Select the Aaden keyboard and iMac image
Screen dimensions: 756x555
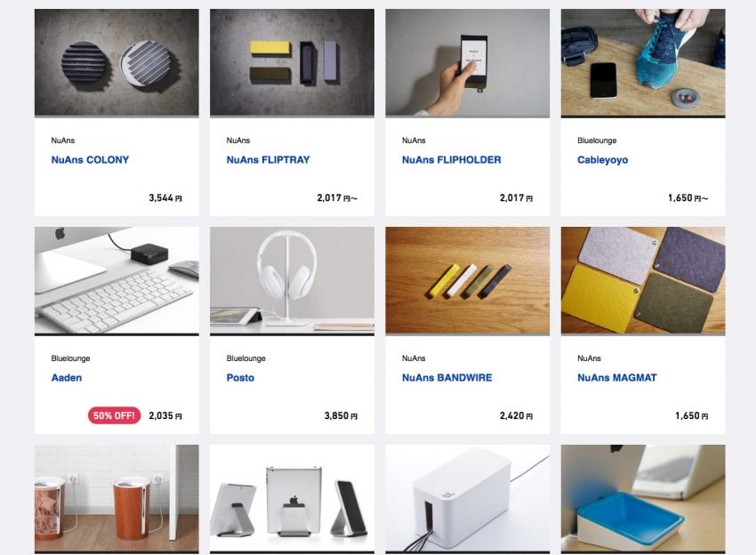[117, 281]
